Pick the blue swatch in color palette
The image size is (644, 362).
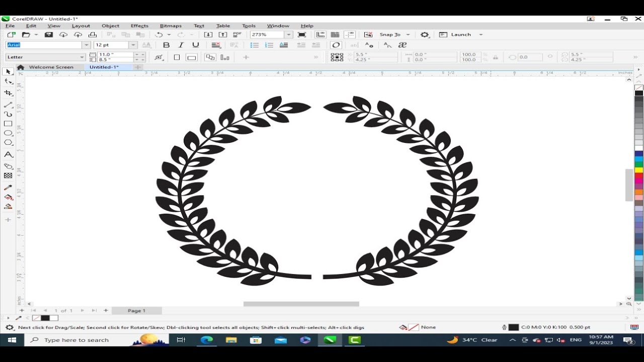click(639, 154)
